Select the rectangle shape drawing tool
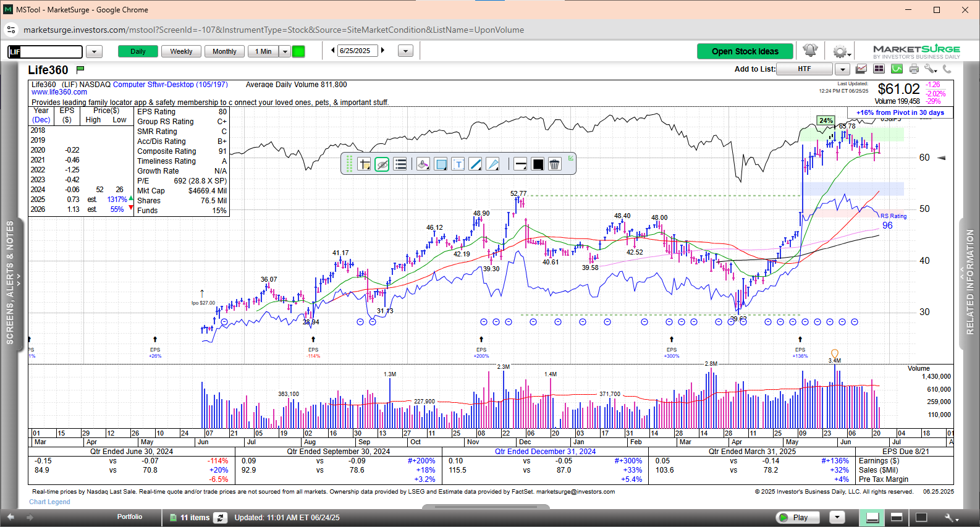 [x=441, y=164]
